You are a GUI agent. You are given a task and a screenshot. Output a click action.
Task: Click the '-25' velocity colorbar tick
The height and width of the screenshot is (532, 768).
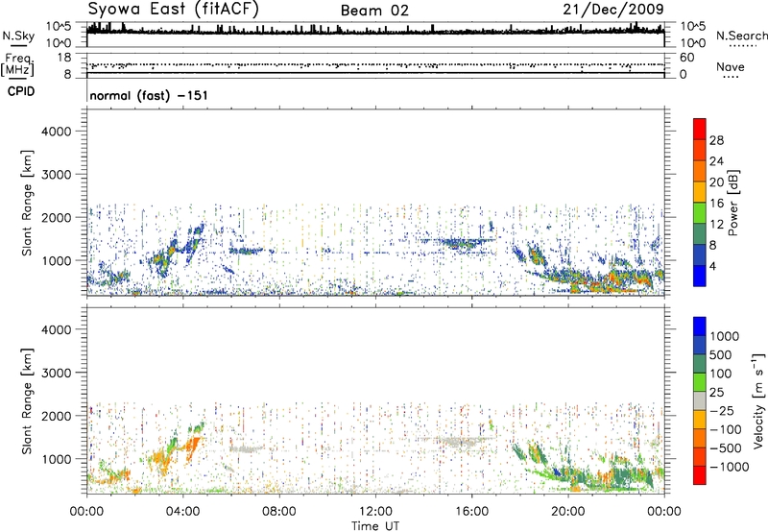point(724,410)
